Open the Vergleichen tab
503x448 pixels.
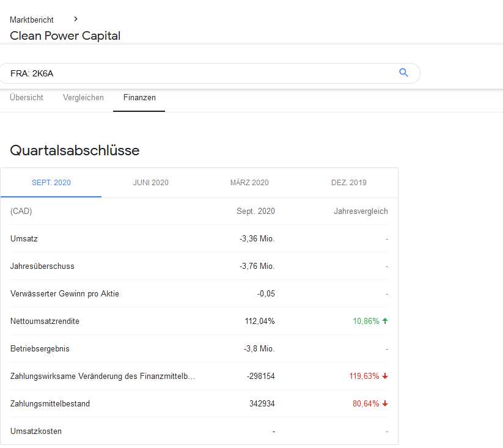pyautogui.click(x=83, y=98)
